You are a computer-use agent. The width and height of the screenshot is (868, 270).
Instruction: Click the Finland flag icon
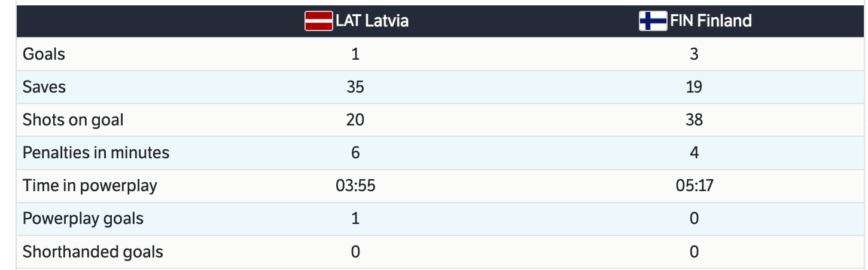[x=653, y=22]
